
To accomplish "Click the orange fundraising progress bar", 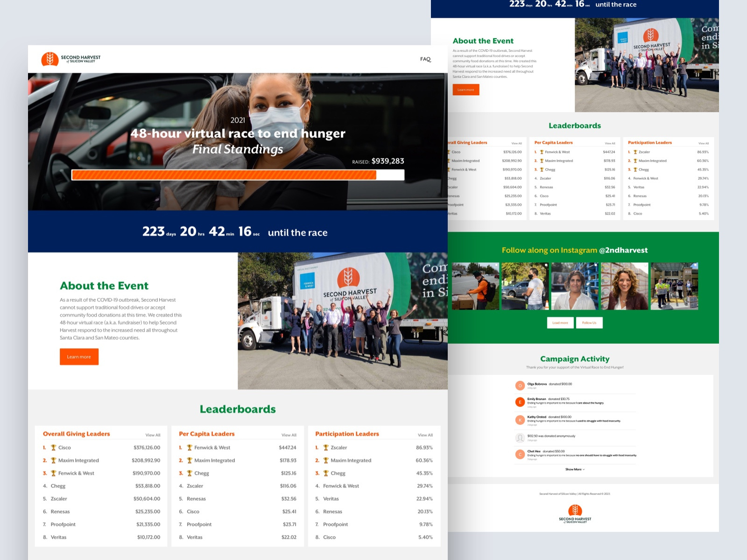I will [x=238, y=175].
